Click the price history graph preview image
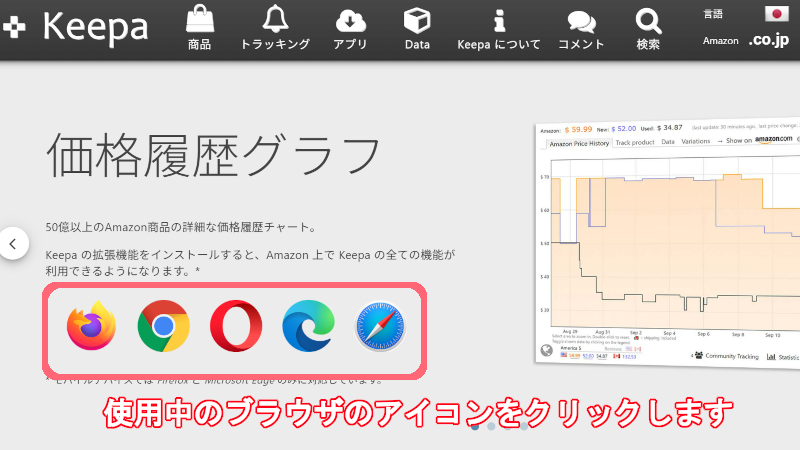 pos(668,245)
